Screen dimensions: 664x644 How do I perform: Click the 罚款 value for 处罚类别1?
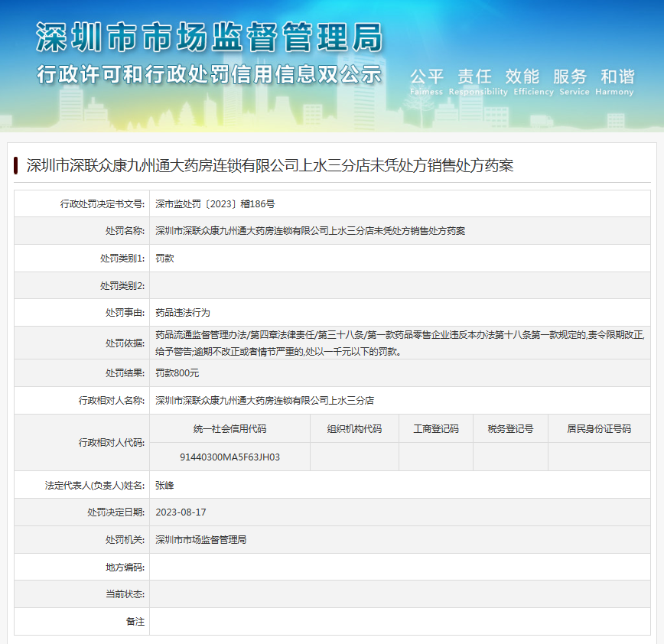(x=164, y=259)
